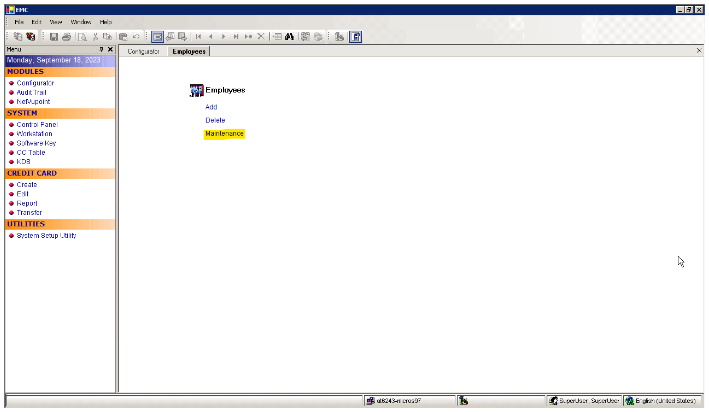Click the Print Preview icon

(x=82, y=37)
